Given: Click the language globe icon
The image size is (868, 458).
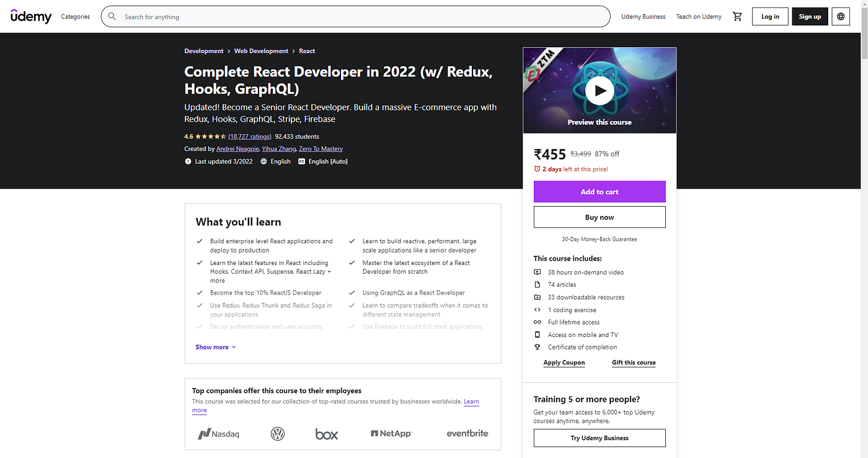Looking at the screenshot, I should click(x=841, y=17).
